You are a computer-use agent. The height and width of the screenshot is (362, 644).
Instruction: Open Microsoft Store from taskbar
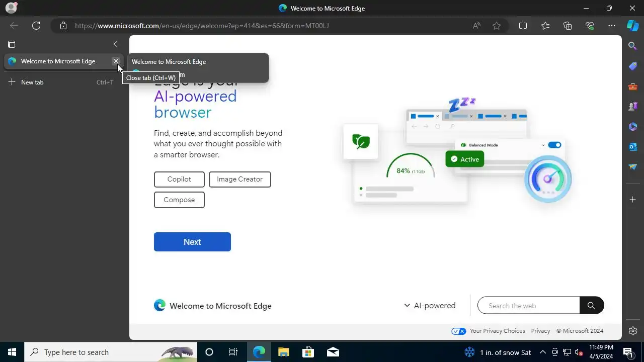[x=308, y=352]
